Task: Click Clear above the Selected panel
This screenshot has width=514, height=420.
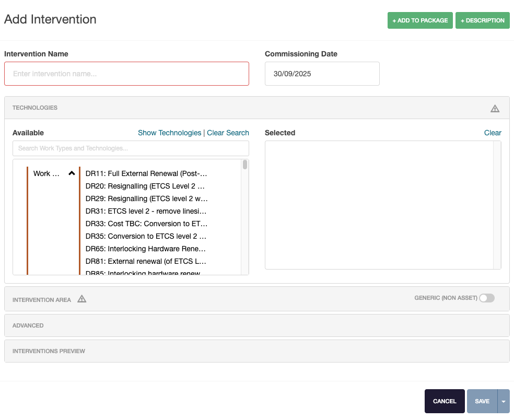Action: [492, 133]
